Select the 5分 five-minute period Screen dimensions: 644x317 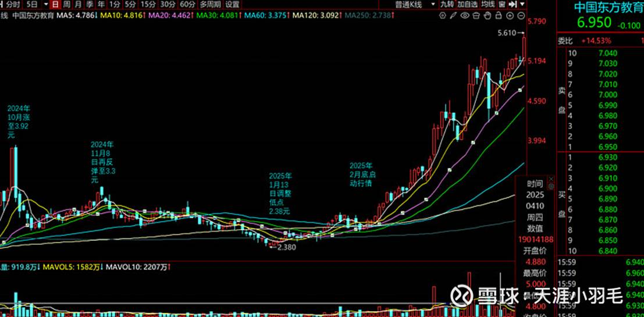point(130,5)
